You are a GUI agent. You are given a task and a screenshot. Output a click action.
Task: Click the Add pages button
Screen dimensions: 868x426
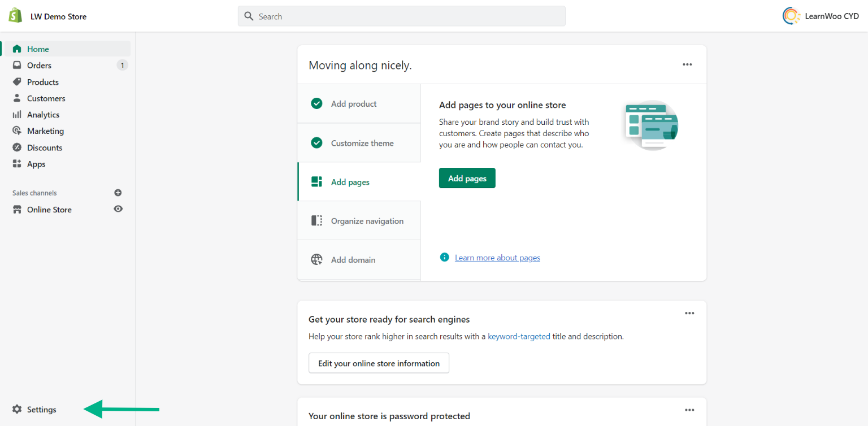point(467,178)
